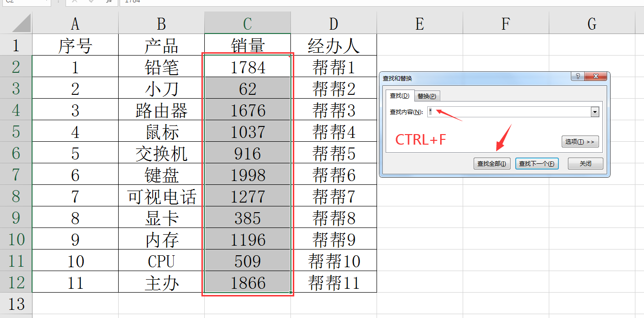Click cell containing 交换机
Screen dimensions: 644x318
[x=161, y=152]
